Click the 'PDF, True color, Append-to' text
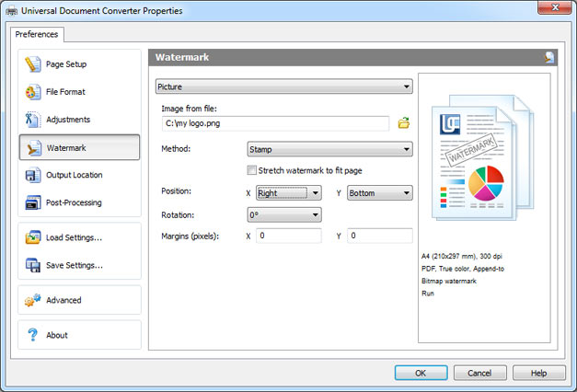This screenshot has width=577, height=392. click(x=463, y=269)
